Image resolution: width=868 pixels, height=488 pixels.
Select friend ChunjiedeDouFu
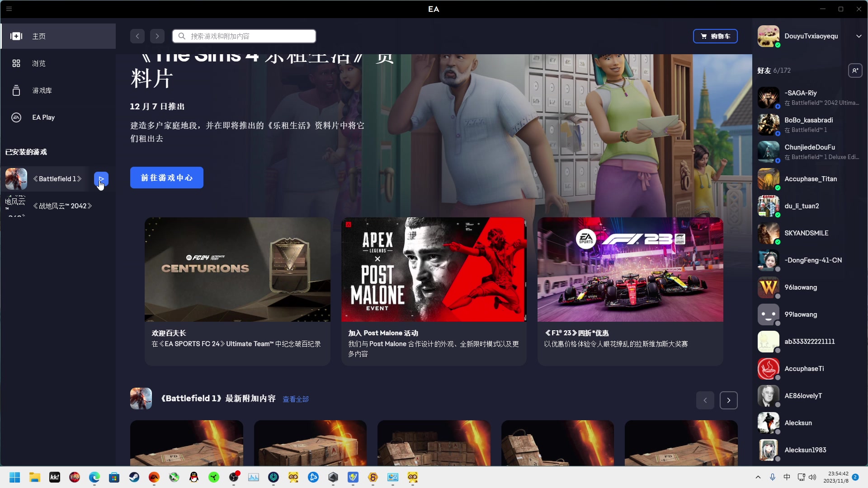[x=810, y=152]
